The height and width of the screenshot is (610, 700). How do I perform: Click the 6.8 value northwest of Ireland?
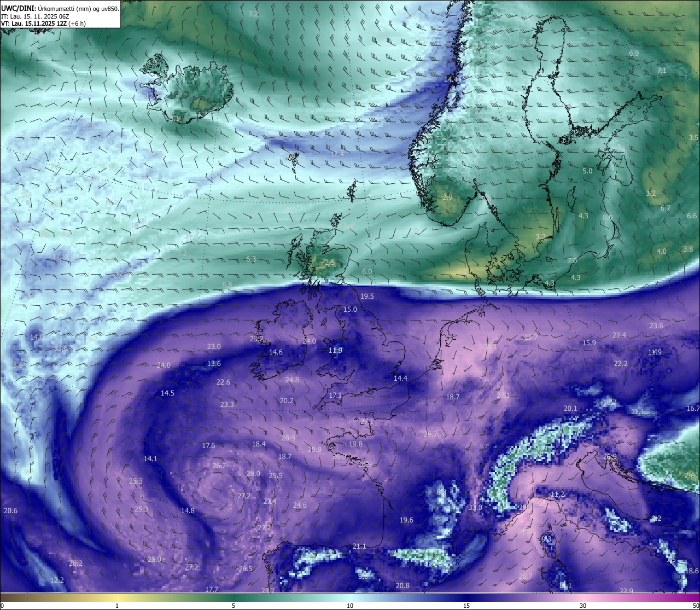(x=227, y=284)
